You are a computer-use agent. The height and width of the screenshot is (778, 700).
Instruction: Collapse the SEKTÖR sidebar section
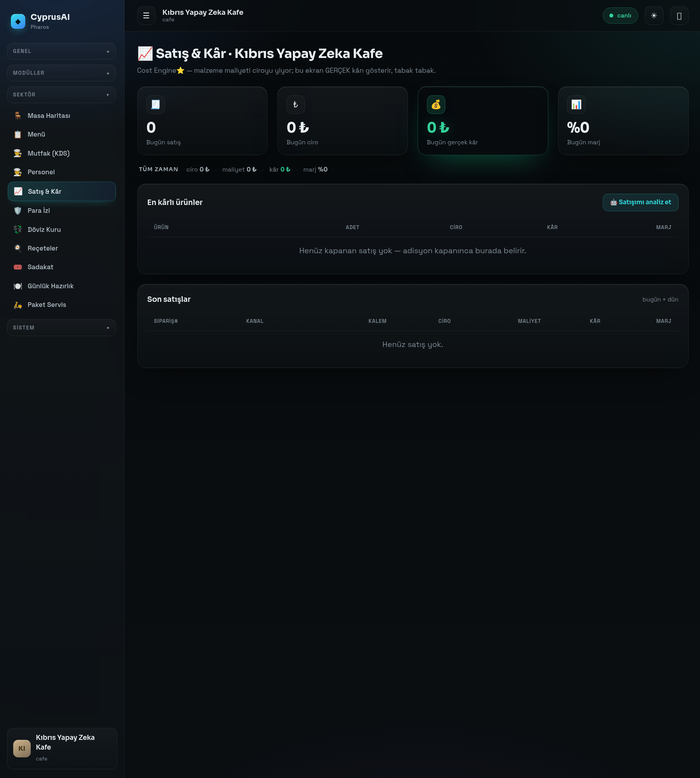61,95
